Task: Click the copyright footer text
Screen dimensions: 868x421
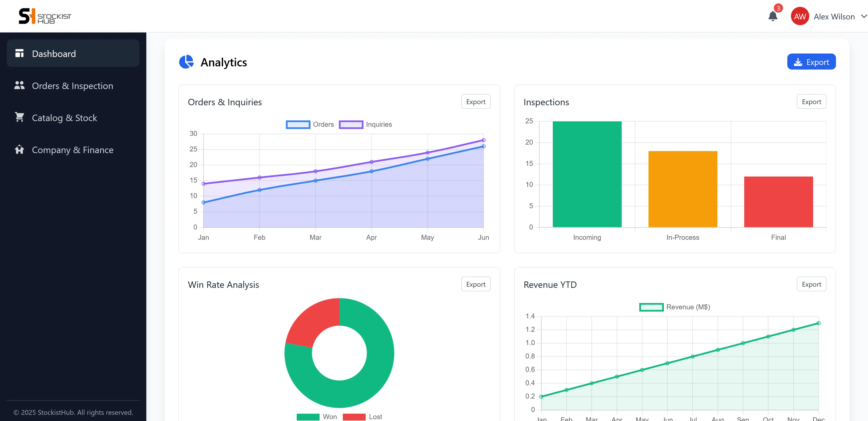Action: [x=73, y=412]
